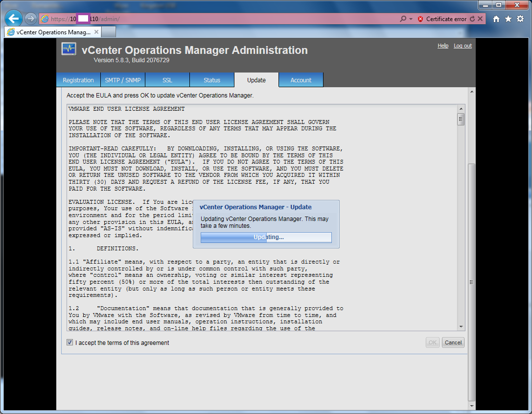This screenshot has width=532, height=414.
Task: Click the browser Back arrow button
Action: tap(14, 19)
